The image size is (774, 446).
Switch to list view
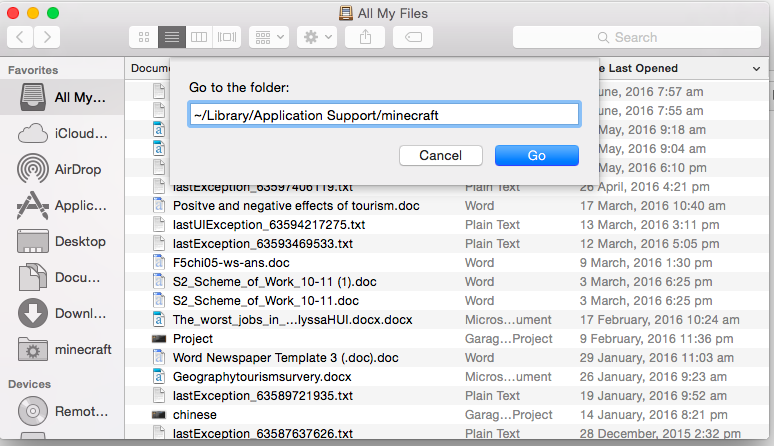click(171, 37)
